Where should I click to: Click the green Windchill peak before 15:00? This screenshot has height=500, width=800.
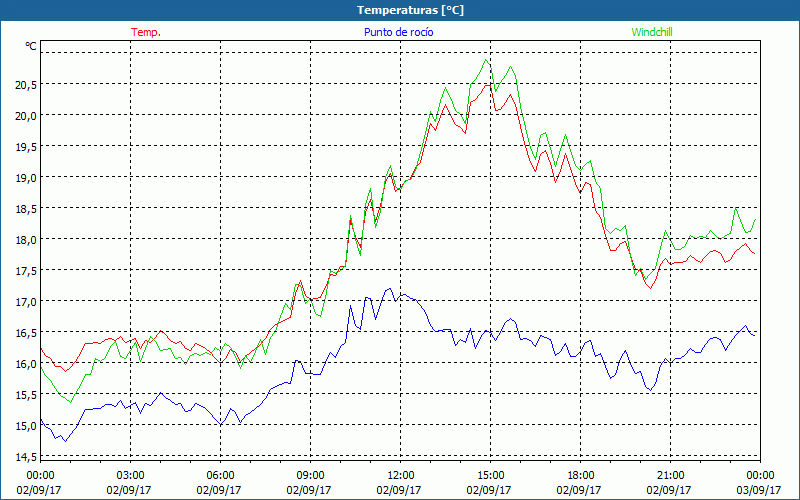click(x=486, y=60)
